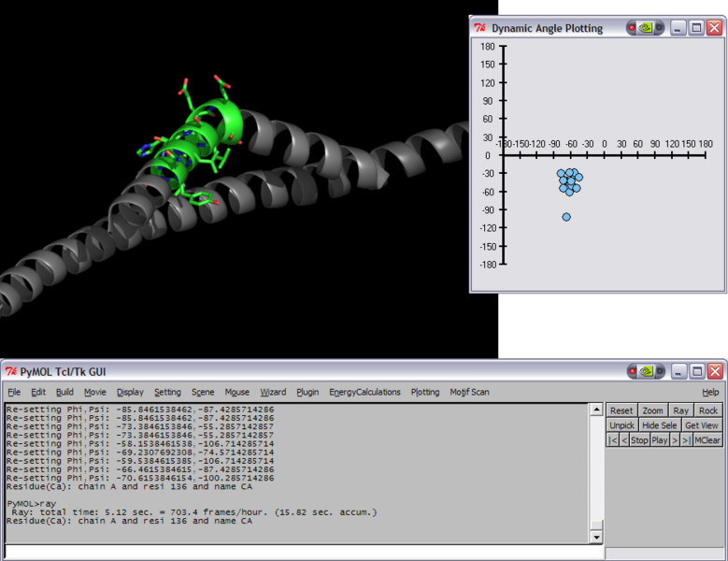Jump to first frame with |< button
Screen dimensions: 728x561
(x=612, y=439)
